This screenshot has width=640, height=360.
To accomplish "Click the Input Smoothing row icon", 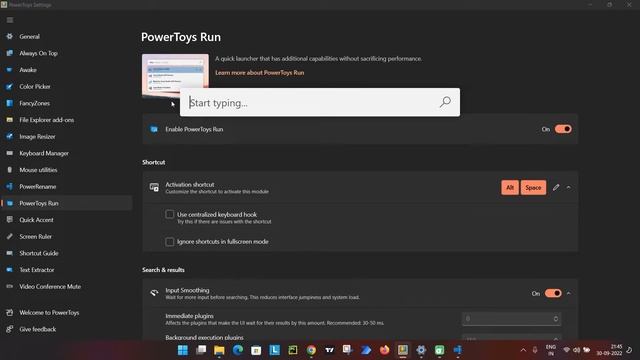I will click(154, 293).
